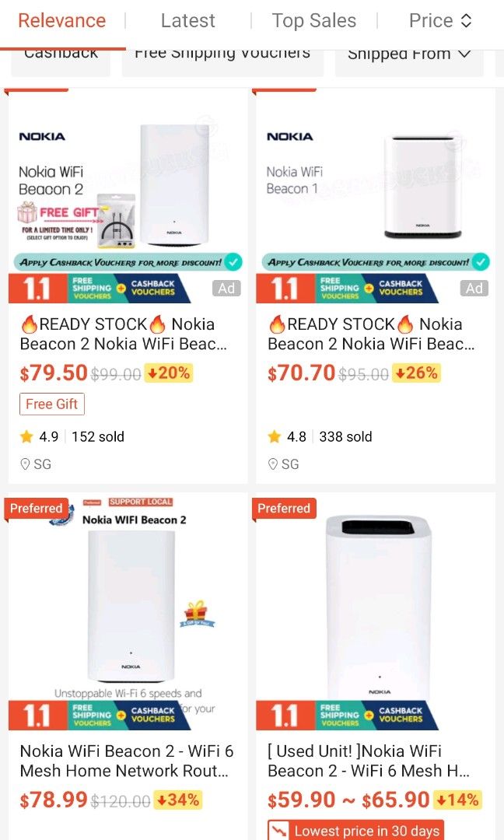This screenshot has width=504, height=840.
Task: Click the Lowest price in 30 days trend icon
Action: [x=278, y=831]
